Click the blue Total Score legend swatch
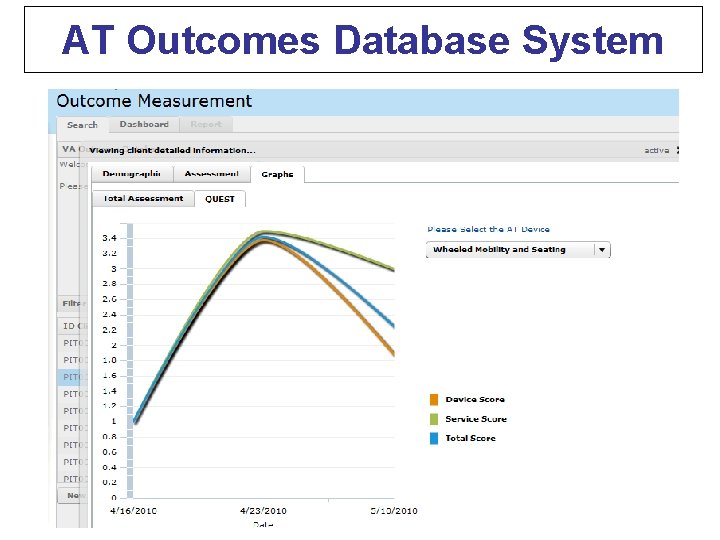 [434, 438]
